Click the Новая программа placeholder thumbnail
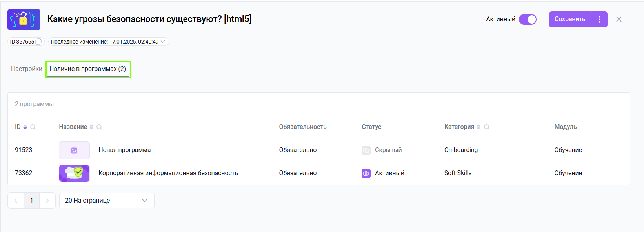This screenshot has width=644, height=232. tap(74, 150)
